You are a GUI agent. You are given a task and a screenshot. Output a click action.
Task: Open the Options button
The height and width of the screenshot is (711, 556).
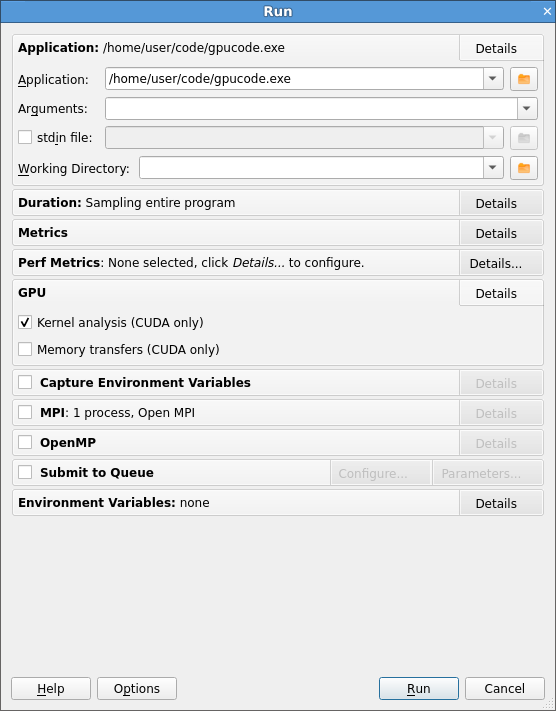137,688
